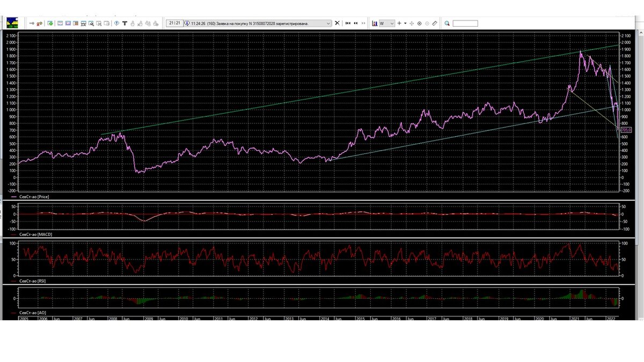
Task: Click the СевСт-ао [RSI] legend label
Action: pyautogui.click(x=33, y=281)
